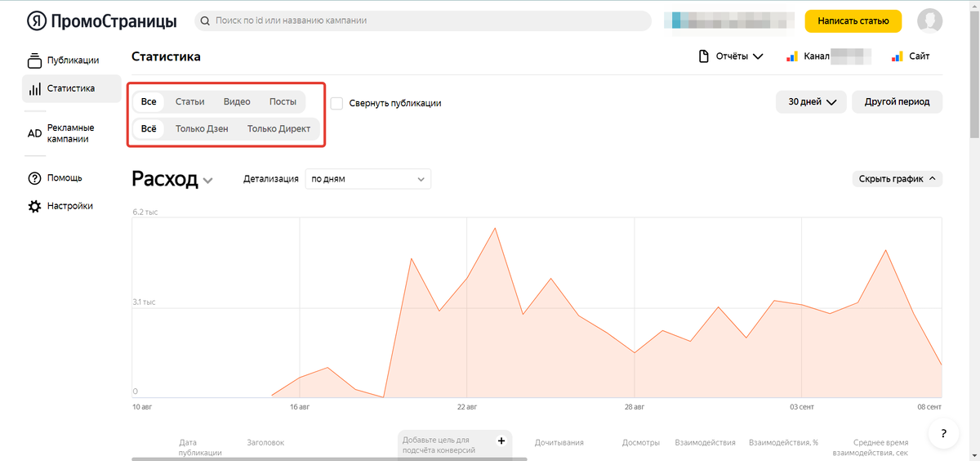980x461 pixels.
Task: Click the Статистика bar chart icon
Action: 34,89
